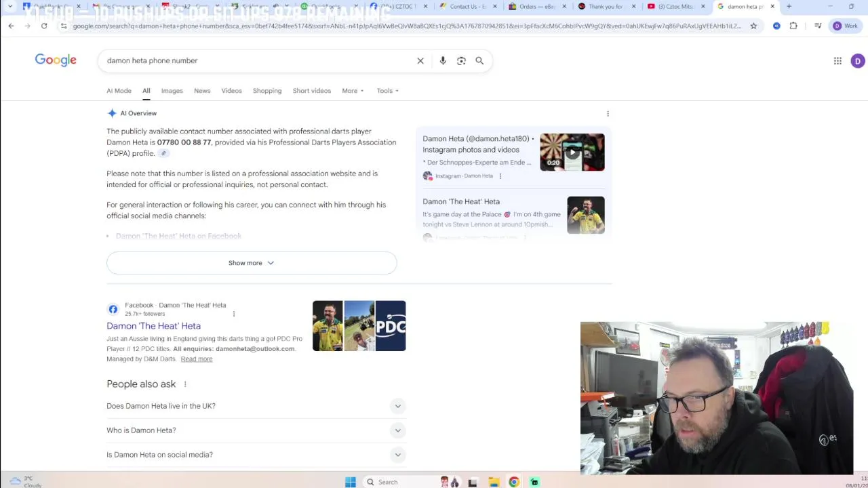This screenshot has height=488, width=868.
Task: Submit search with magnifying glass icon
Action: coord(479,60)
